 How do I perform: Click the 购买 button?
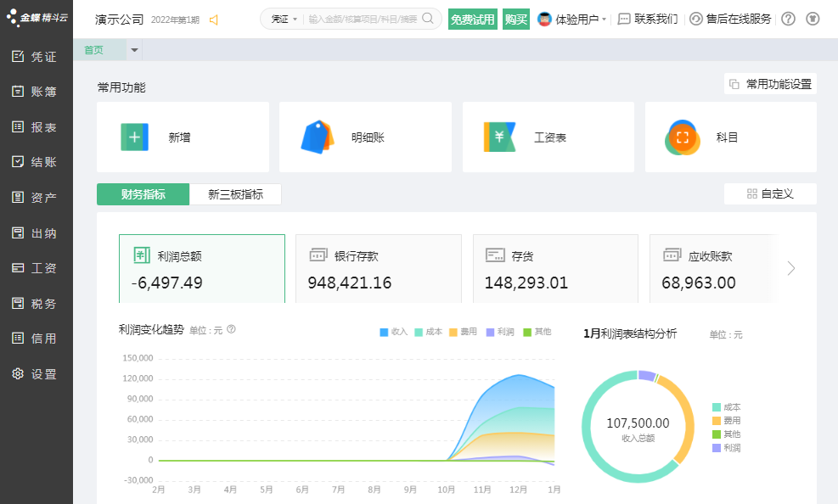point(515,20)
